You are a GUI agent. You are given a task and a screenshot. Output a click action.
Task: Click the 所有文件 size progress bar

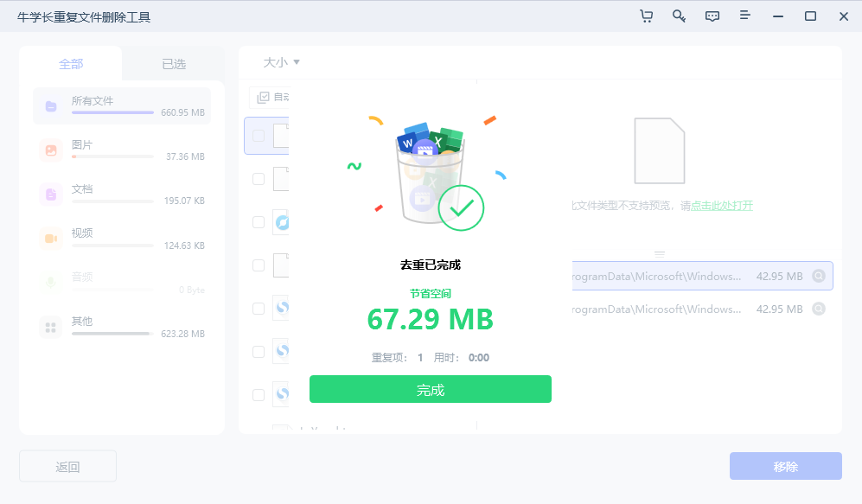[112, 112]
